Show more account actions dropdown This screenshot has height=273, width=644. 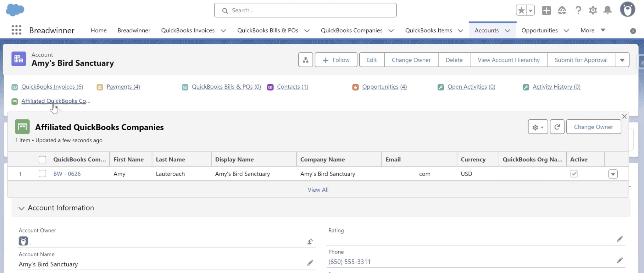622,60
